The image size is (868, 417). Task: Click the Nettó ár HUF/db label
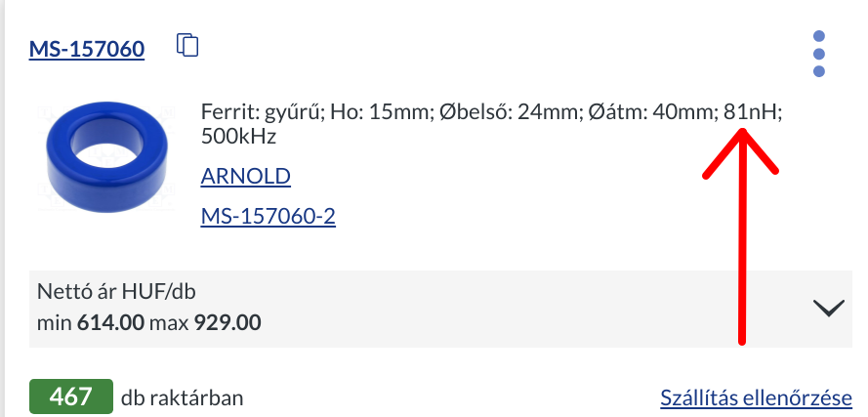tap(123, 292)
